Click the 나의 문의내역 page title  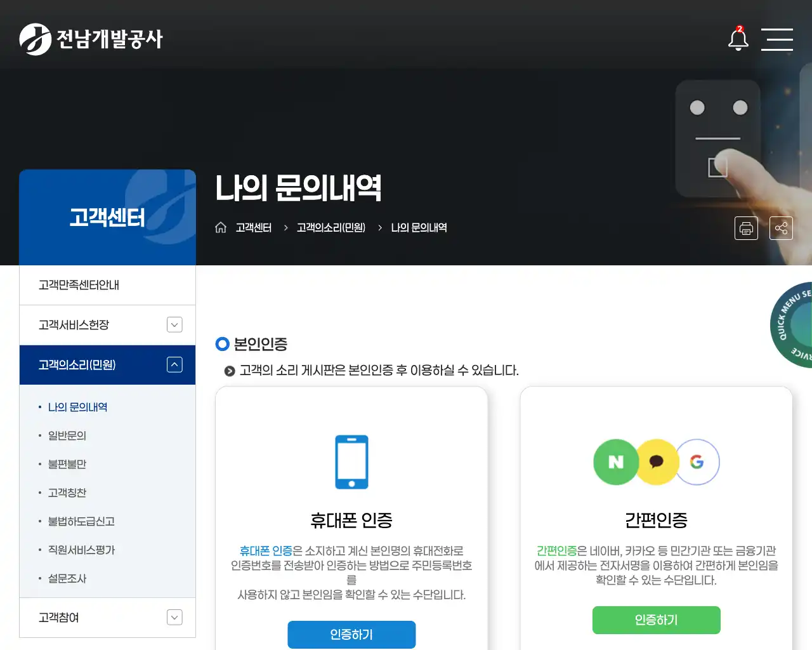point(298,188)
